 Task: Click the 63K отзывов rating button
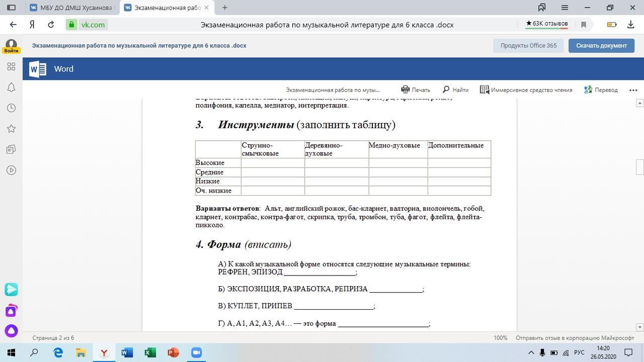(x=546, y=24)
